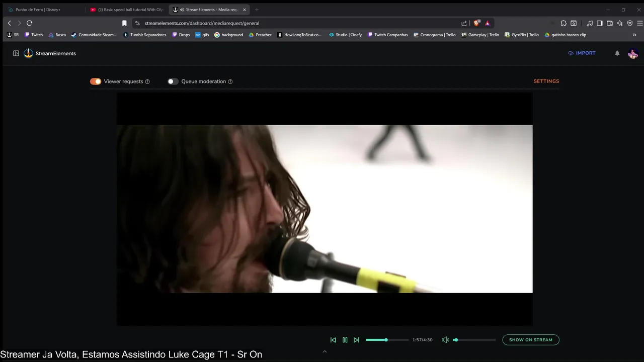This screenshot has width=644, height=362.
Task: Open the gatinho branco clip bookmark
Action: pos(565,35)
